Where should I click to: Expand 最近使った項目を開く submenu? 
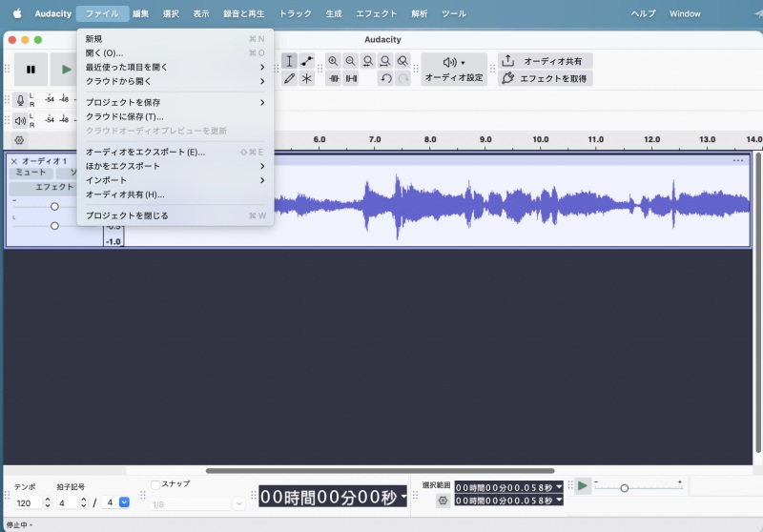tap(175, 67)
